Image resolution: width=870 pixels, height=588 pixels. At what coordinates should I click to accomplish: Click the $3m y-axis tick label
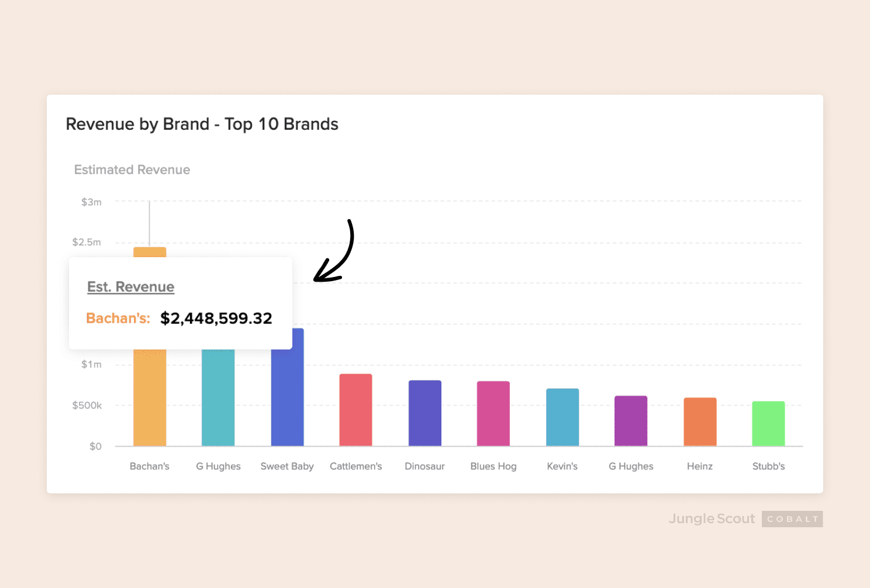click(x=91, y=202)
